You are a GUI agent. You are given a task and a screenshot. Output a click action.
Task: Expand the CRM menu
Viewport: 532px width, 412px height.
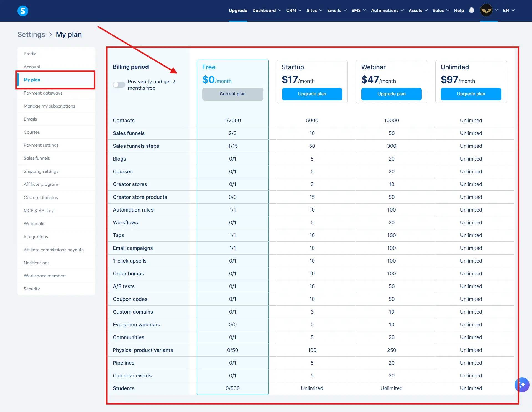click(x=294, y=10)
